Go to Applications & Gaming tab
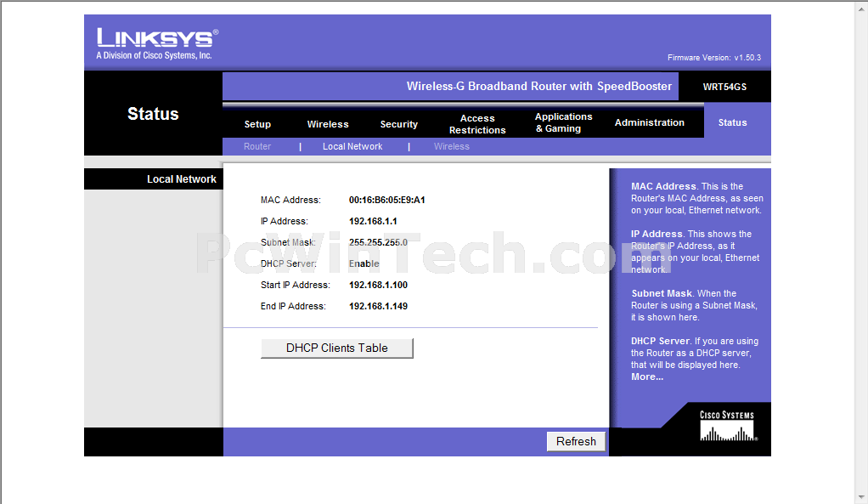Screen dimensions: 868x504 563,122
